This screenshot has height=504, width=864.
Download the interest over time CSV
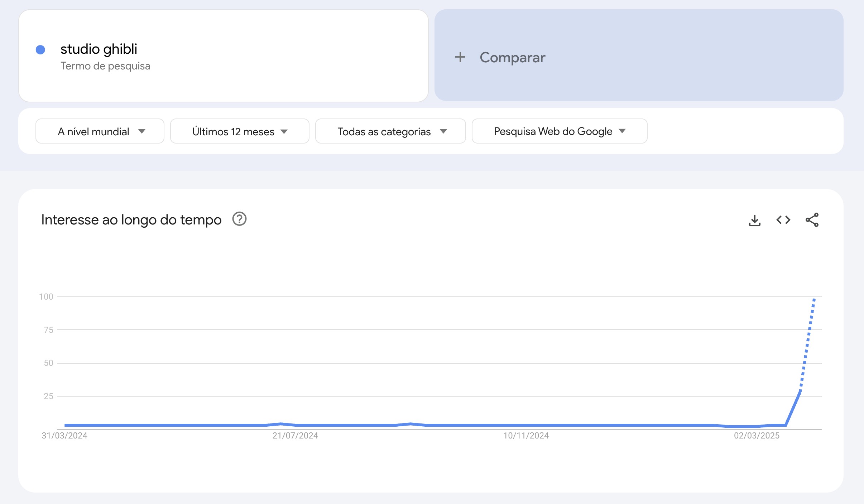(754, 220)
